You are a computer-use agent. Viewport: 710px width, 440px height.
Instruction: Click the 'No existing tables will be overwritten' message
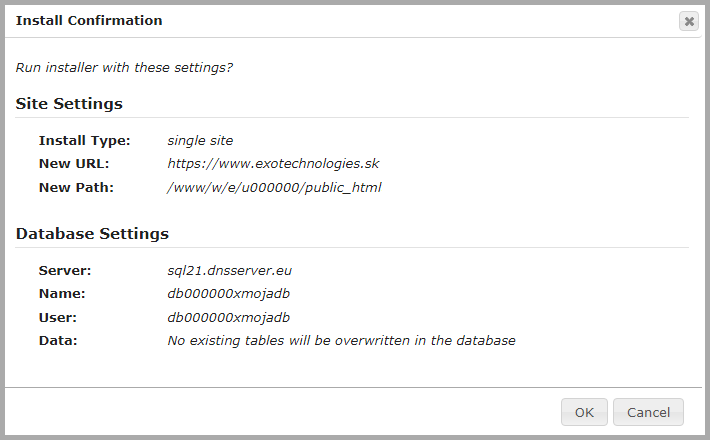click(341, 340)
